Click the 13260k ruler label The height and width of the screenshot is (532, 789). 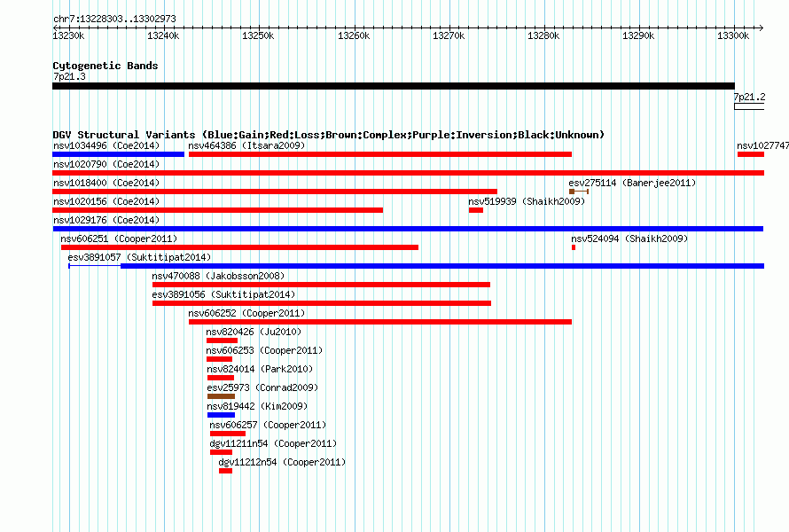(354, 35)
